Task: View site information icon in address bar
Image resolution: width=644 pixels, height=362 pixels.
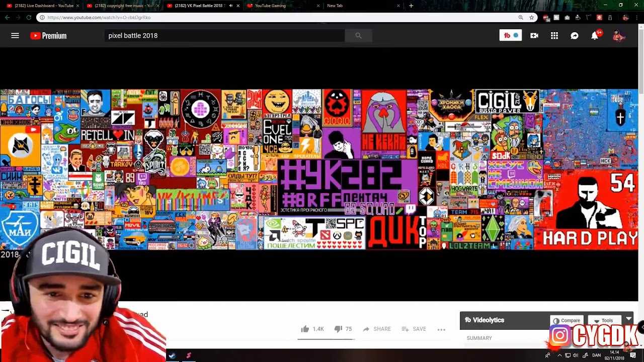Action: (x=42, y=18)
